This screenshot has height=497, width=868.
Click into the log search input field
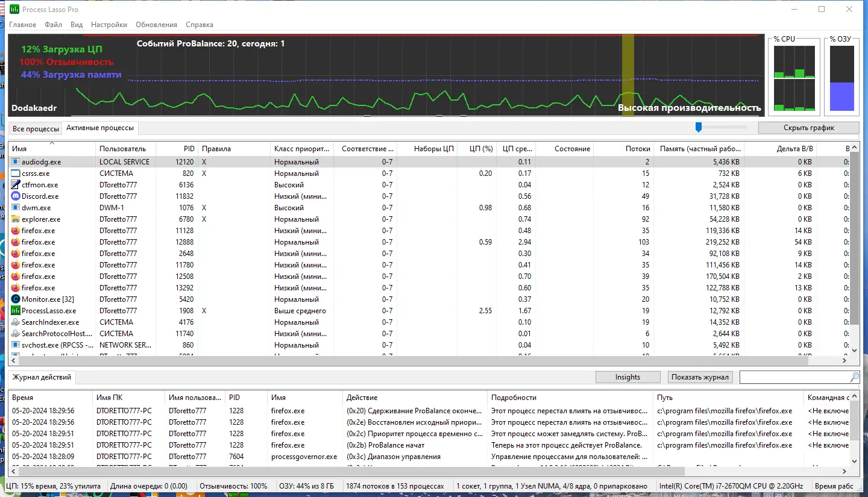point(794,377)
